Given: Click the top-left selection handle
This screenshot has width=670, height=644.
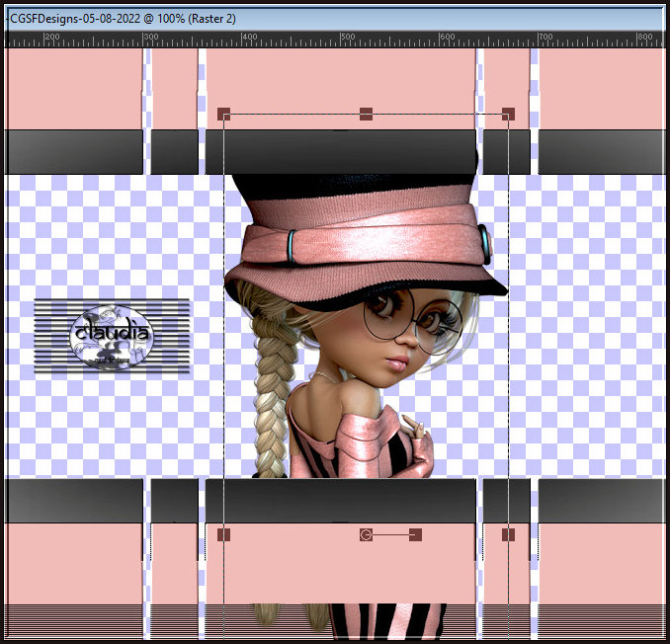Looking at the screenshot, I should [x=223, y=114].
